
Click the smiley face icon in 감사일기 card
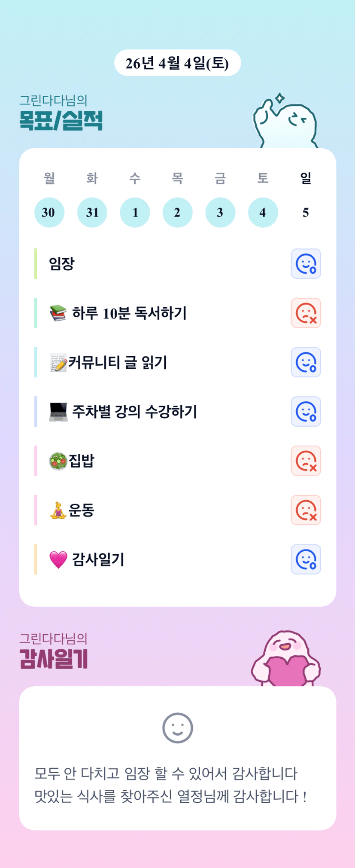[177, 728]
